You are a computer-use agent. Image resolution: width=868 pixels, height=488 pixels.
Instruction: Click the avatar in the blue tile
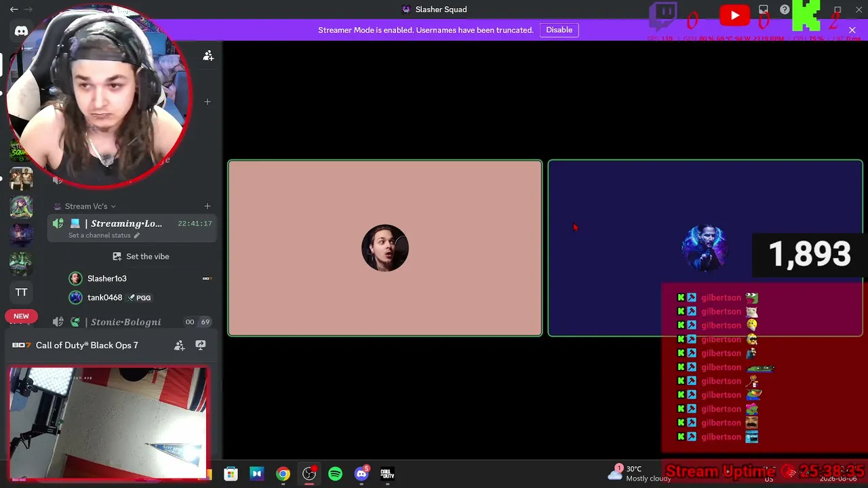coord(705,248)
